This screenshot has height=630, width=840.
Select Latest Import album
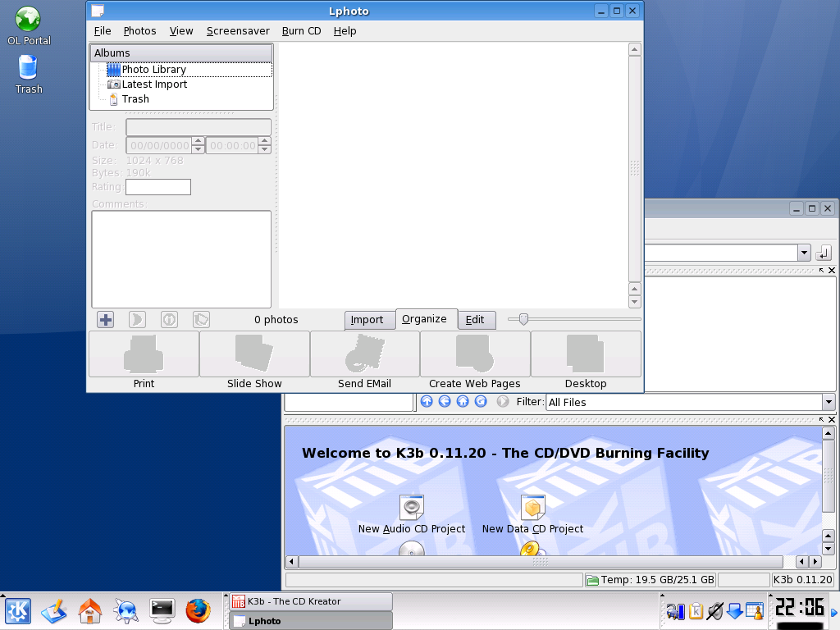(x=154, y=84)
